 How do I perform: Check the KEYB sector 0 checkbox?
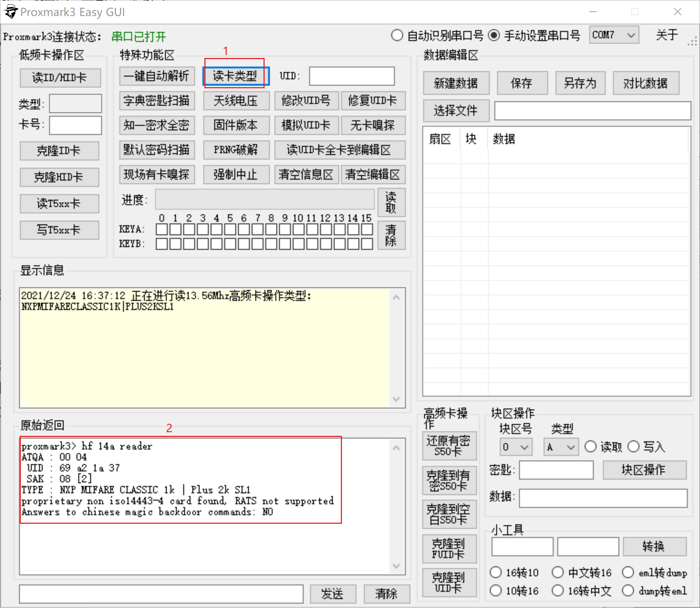pyautogui.click(x=161, y=244)
